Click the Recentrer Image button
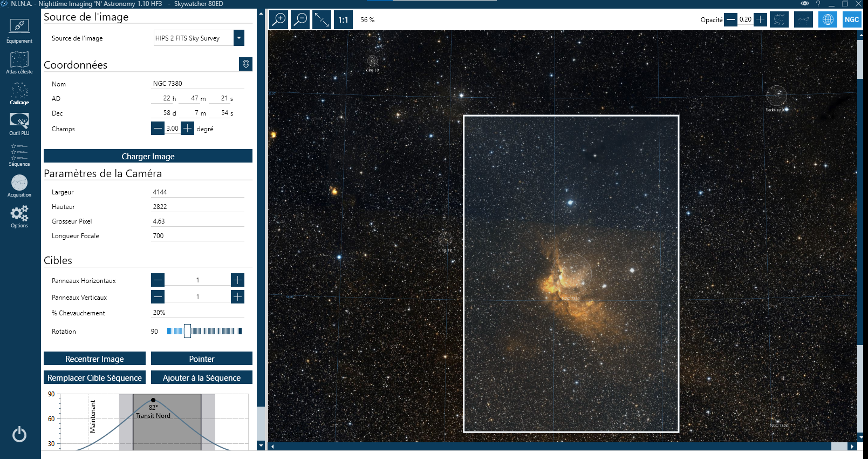The width and height of the screenshot is (868, 459). [94, 359]
